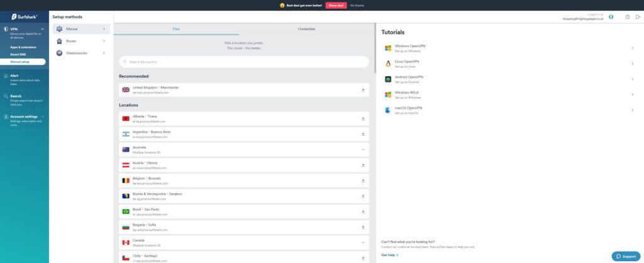This screenshot has height=263, width=644.
Task: Expand the Canada multiple locations list
Action: (363, 242)
